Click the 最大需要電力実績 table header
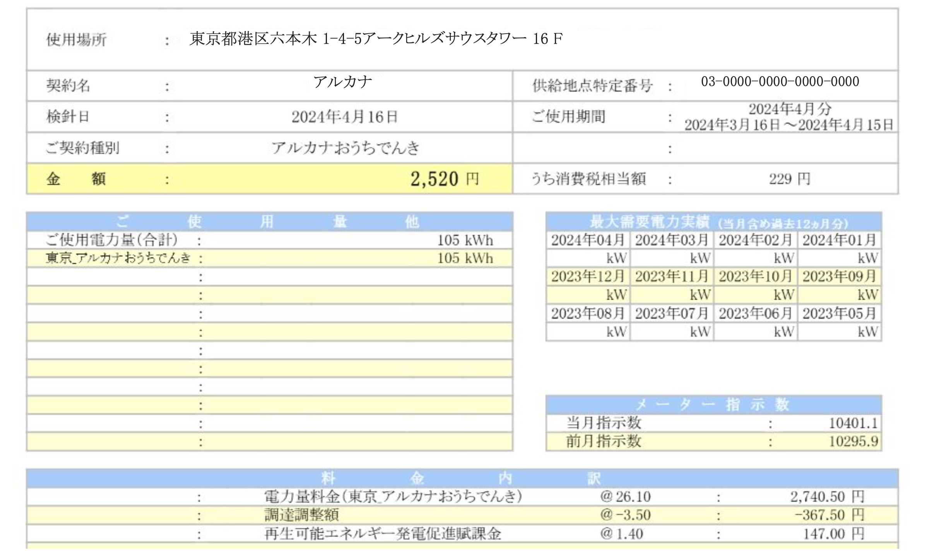Viewport: 951px width, 560px height. 713,222
